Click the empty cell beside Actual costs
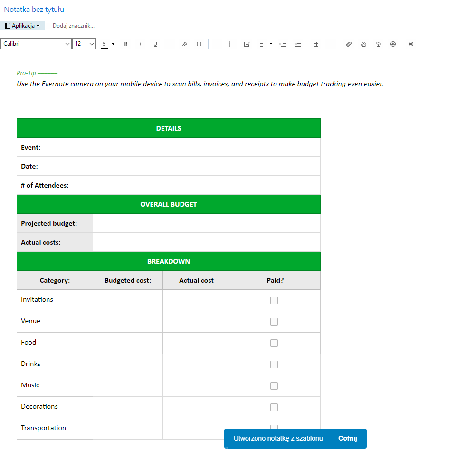 tap(207, 242)
